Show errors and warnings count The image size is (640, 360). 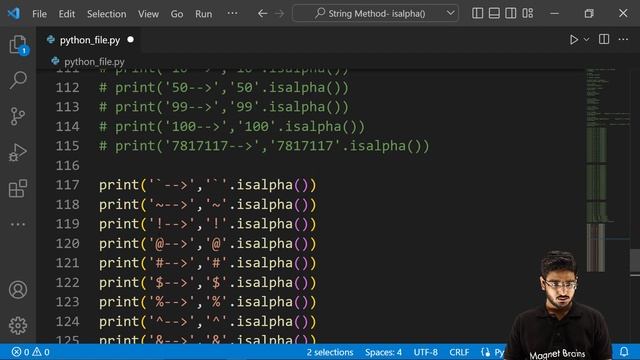point(30,352)
